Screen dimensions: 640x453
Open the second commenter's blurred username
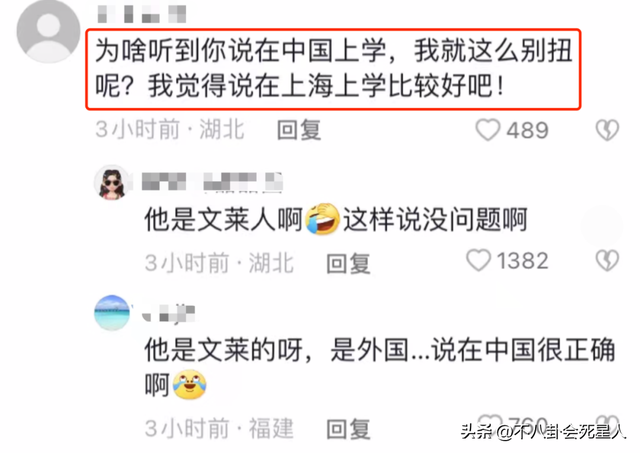(x=212, y=182)
